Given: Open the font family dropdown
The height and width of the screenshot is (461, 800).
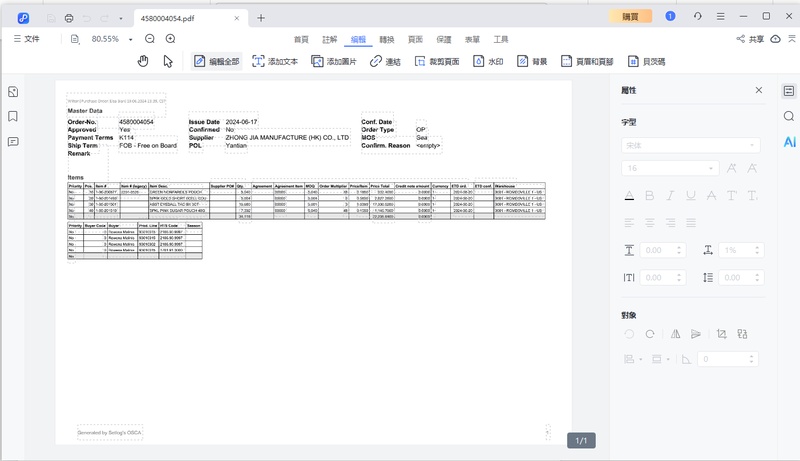Looking at the screenshot, I should point(690,145).
